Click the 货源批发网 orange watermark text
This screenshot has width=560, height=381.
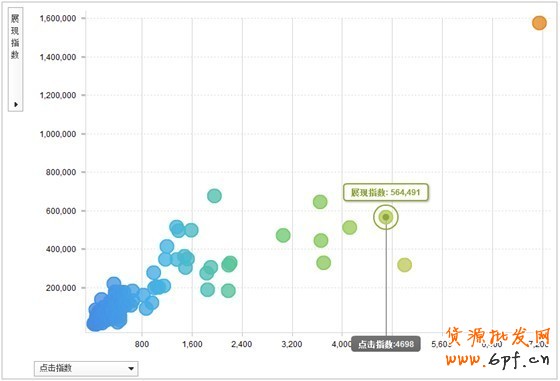[498, 336]
